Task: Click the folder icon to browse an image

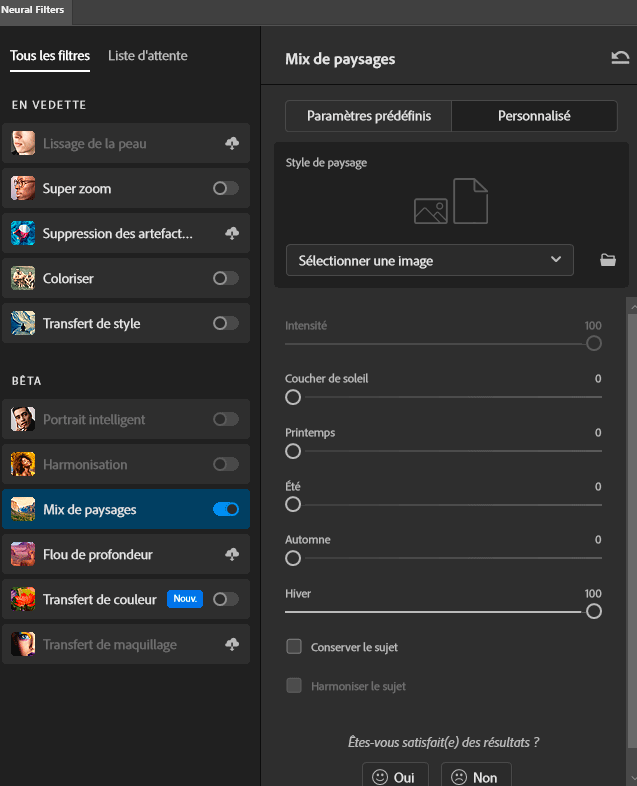Action: pos(607,260)
